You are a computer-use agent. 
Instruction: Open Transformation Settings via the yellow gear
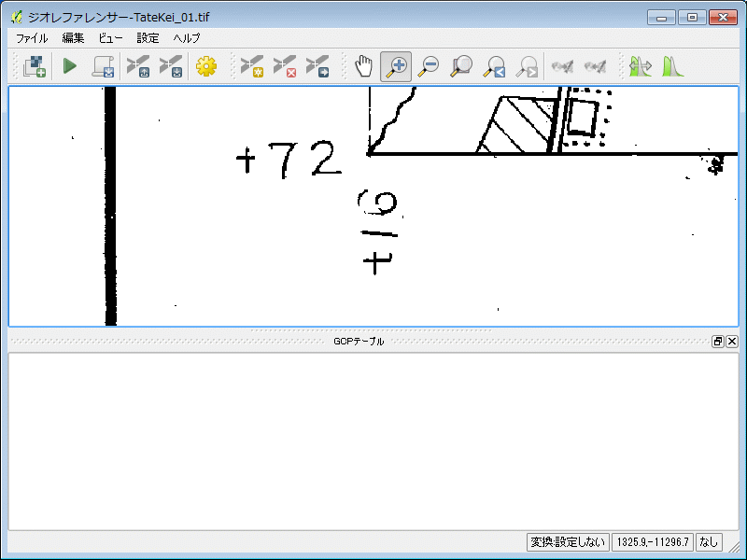pos(205,66)
